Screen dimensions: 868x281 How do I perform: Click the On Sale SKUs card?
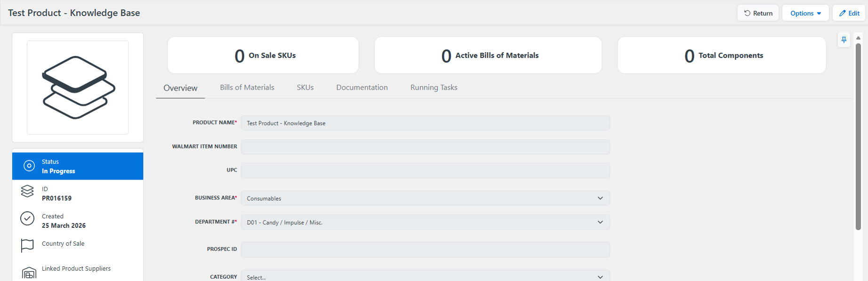[x=263, y=55]
